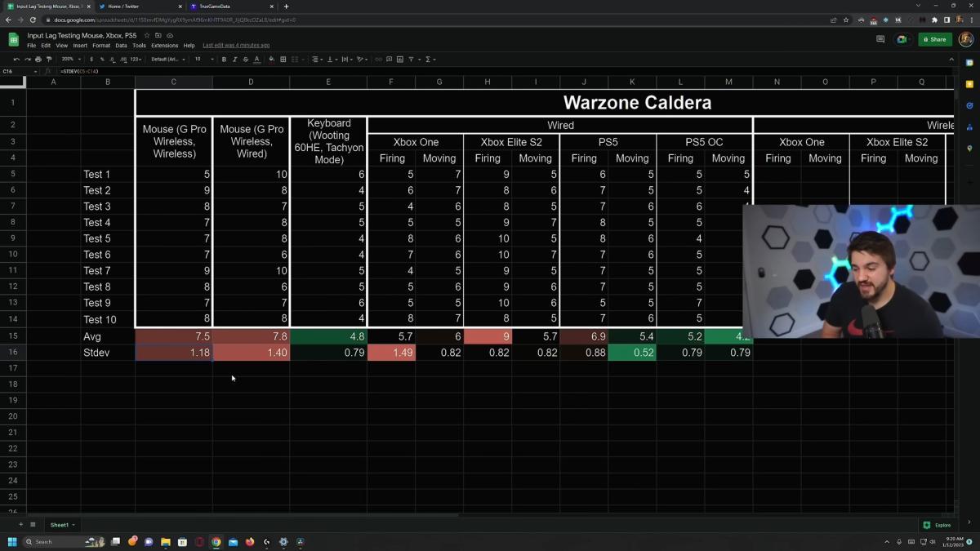Click the green Share button
Image resolution: width=980 pixels, height=551 pixels.
tap(934, 39)
